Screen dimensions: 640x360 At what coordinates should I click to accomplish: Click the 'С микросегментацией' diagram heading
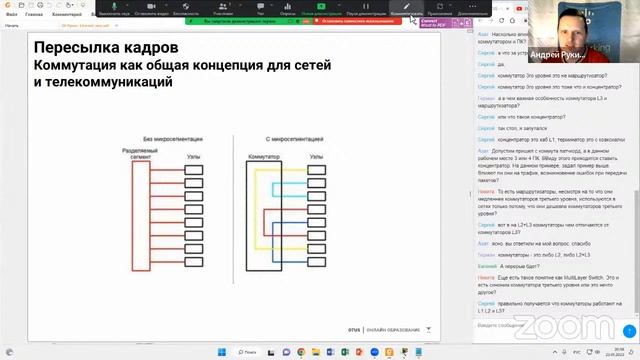click(294, 139)
